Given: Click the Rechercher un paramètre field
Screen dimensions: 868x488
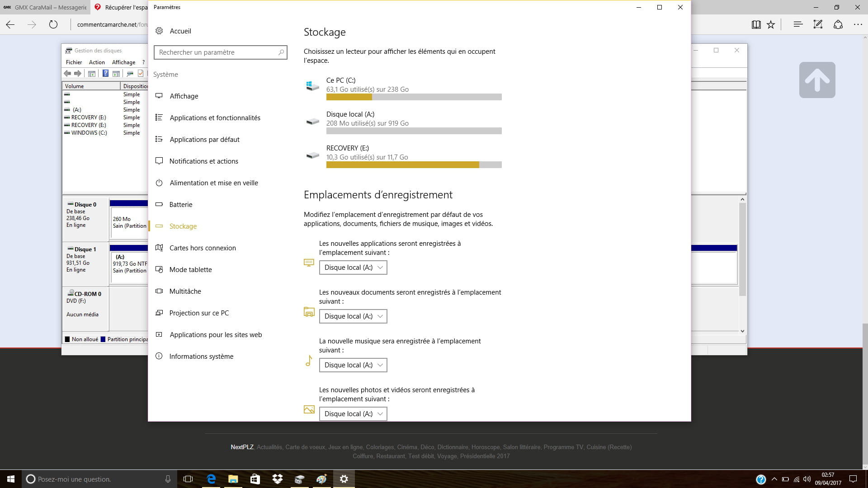Looking at the screenshot, I should click(x=217, y=52).
